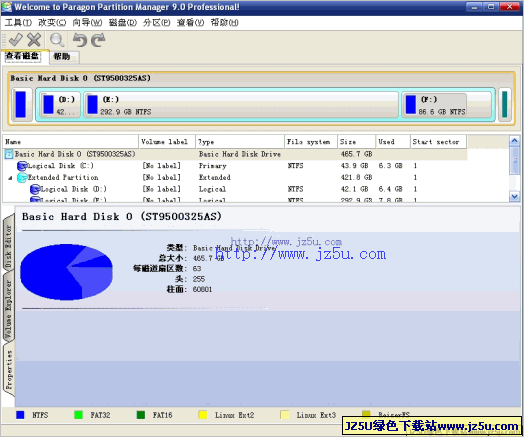The image size is (524, 437).
Task: Click the partition list scrollbar thumb
Action: (514, 160)
